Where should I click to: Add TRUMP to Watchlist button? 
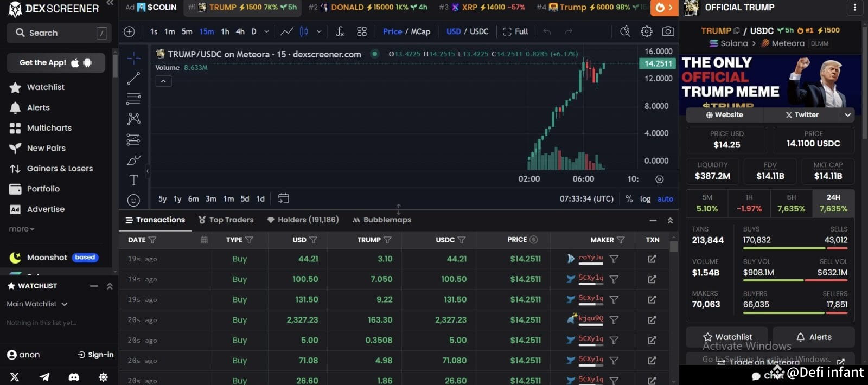727,337
